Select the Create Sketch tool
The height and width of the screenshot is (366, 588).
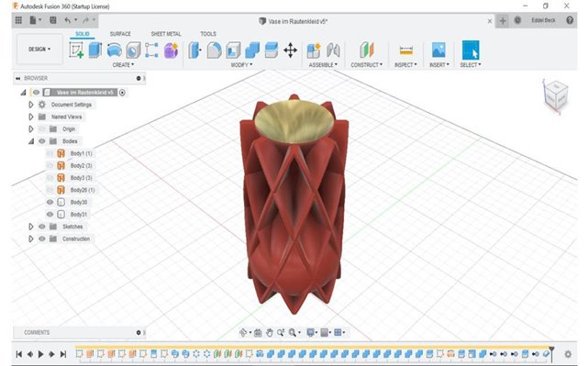tap(76, 50)
